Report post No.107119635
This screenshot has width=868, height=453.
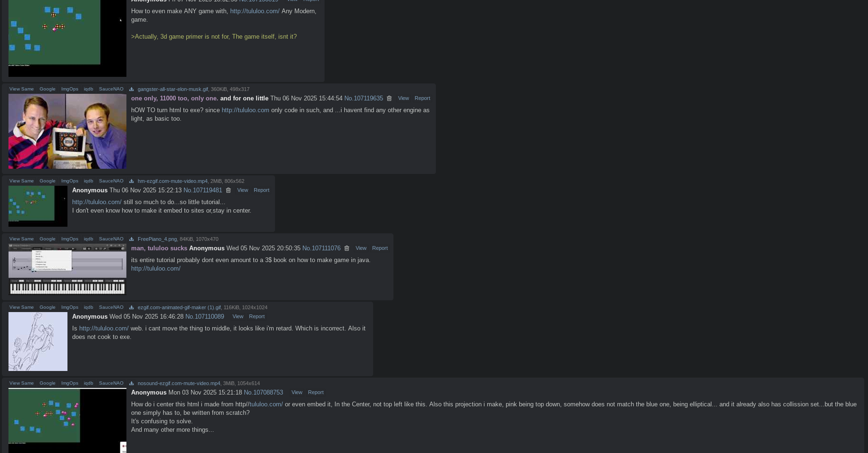(x=422, y=98)
